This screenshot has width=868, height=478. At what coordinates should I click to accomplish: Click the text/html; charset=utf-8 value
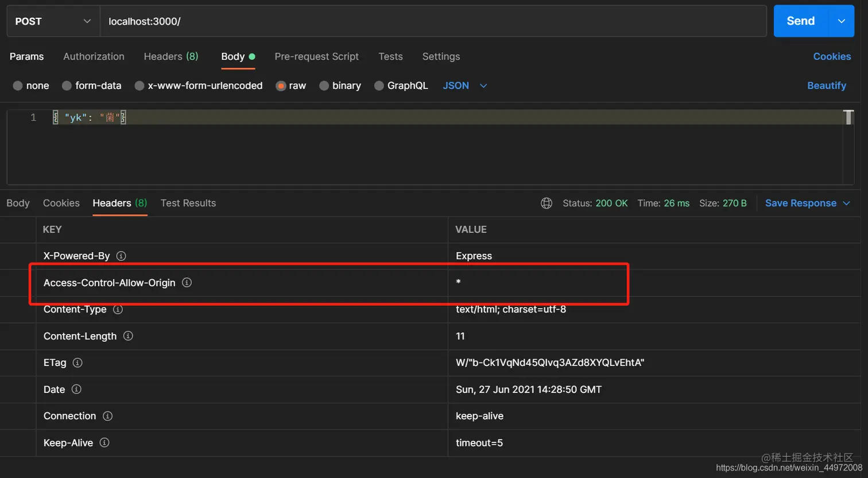[x=511, y=309]
